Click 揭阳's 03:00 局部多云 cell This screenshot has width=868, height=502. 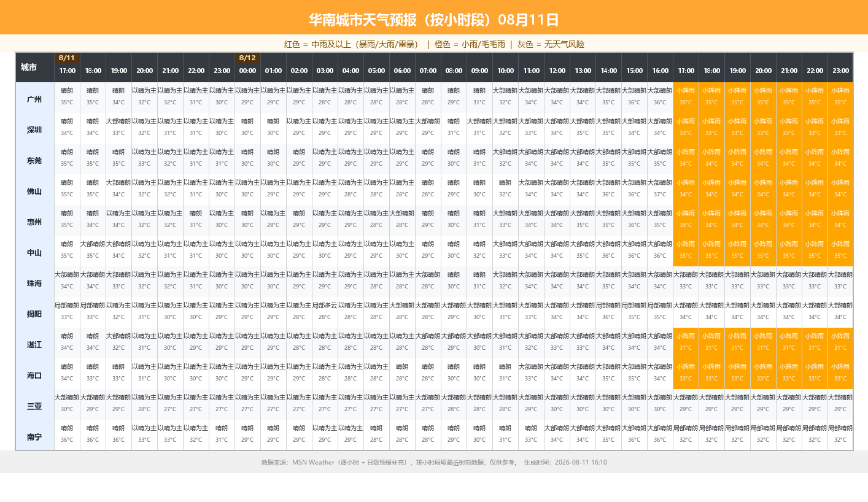[325, 312]
